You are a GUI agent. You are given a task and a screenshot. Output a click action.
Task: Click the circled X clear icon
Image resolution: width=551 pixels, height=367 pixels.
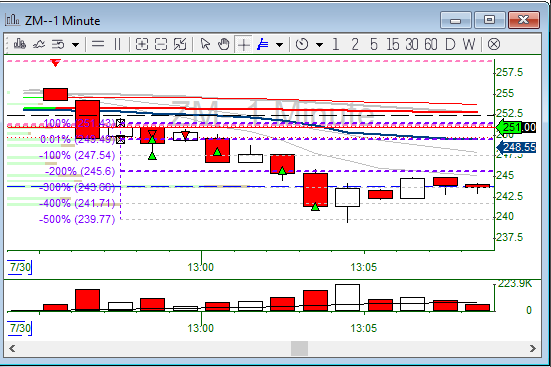pyautogui.click(x=494, y=44)
